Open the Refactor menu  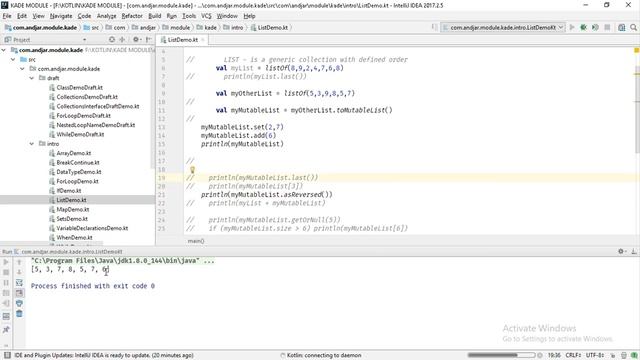[132, 16]
